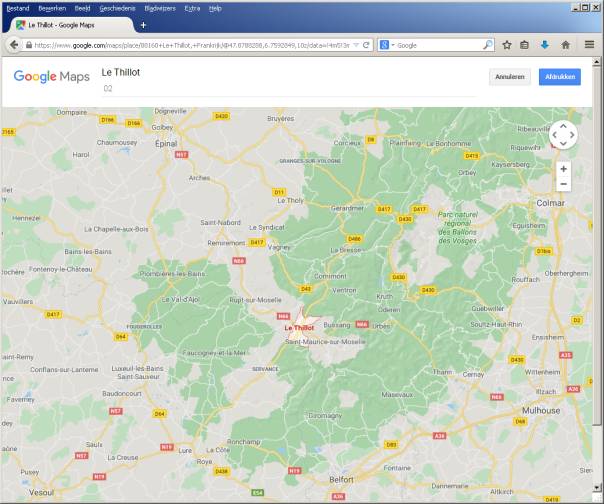This screenshot has width=604, height=504.
Task: Reload the page with the refresh icon
Action: point(366,45)
